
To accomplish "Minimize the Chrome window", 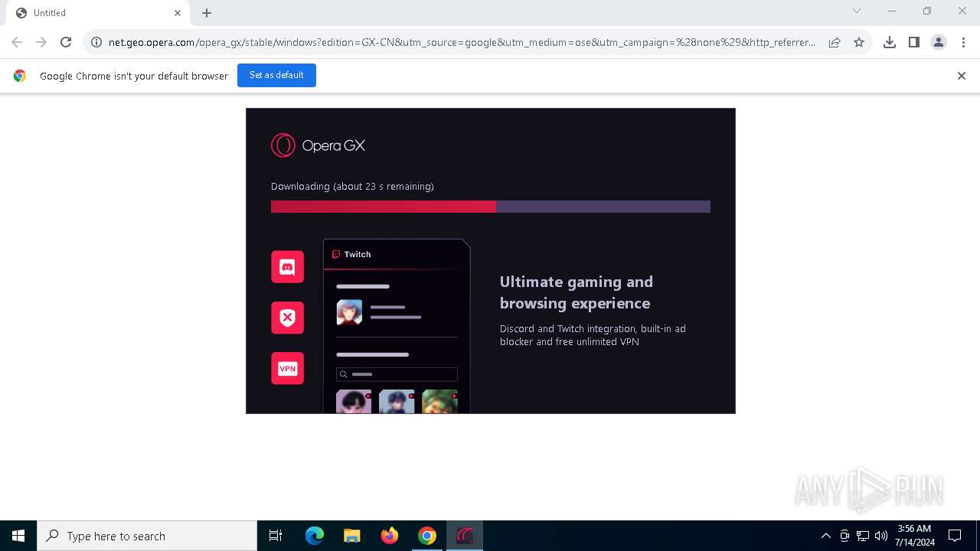I will click(892, 11).
